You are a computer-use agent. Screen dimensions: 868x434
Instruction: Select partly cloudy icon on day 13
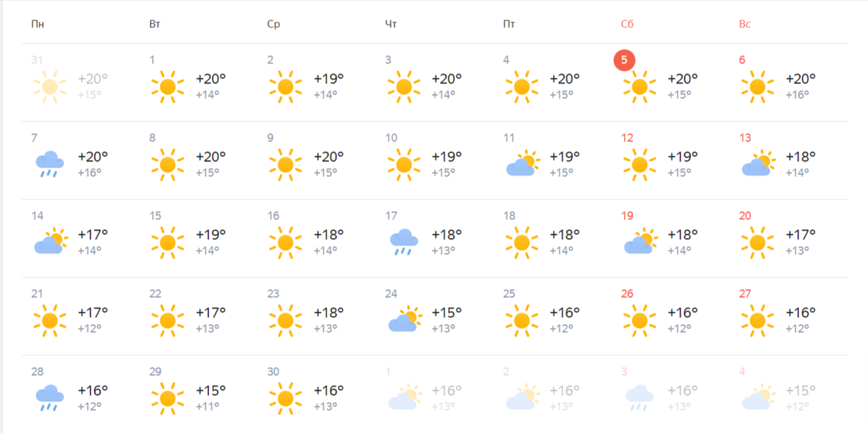(757, 164)
